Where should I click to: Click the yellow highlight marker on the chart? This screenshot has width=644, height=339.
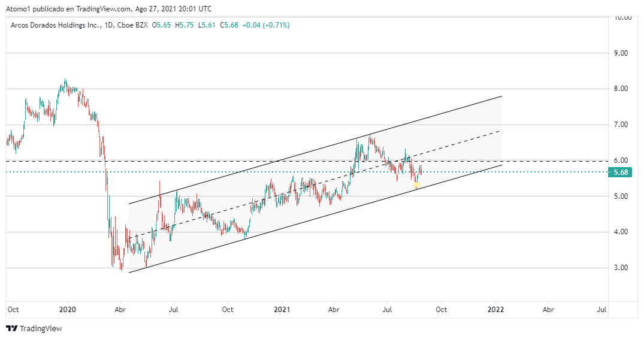[416, 184]
